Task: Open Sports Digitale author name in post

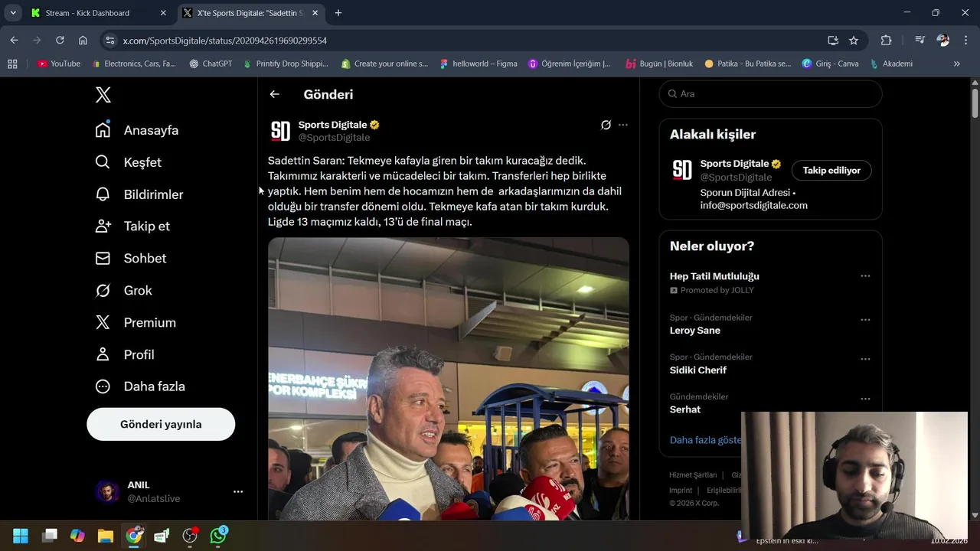Action: pyautogui.click(x=333, y=125)
